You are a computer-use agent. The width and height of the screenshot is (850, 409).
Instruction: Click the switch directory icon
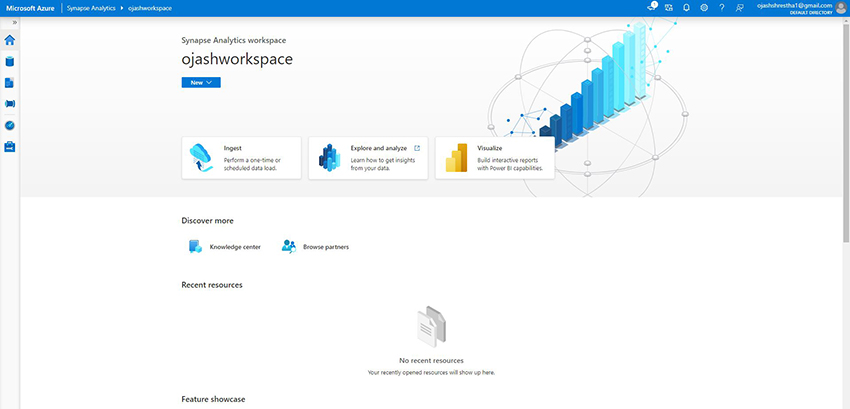669,8
